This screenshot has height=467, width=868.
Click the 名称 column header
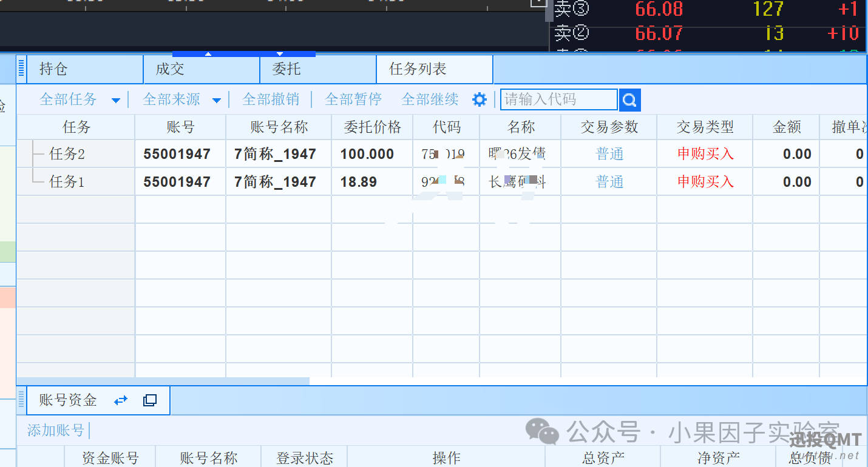(x=520, y=127)
